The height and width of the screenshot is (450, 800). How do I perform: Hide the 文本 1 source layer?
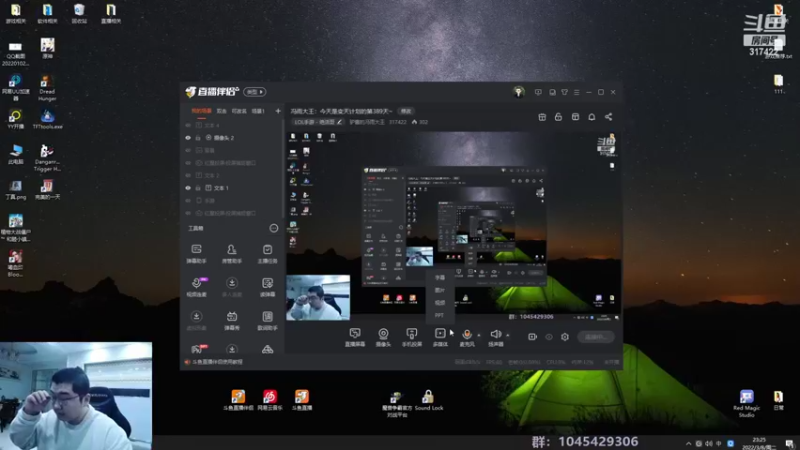[188, 188]
